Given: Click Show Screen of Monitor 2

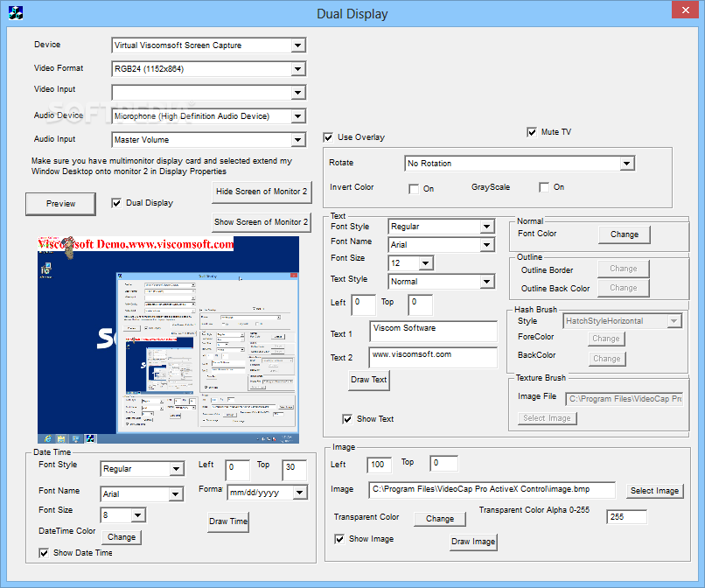Looking at the screenshot, I should tap(262, 222).
